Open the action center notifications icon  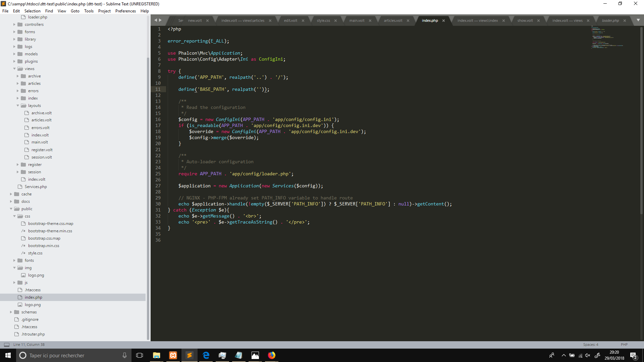[x=634, y=355]
